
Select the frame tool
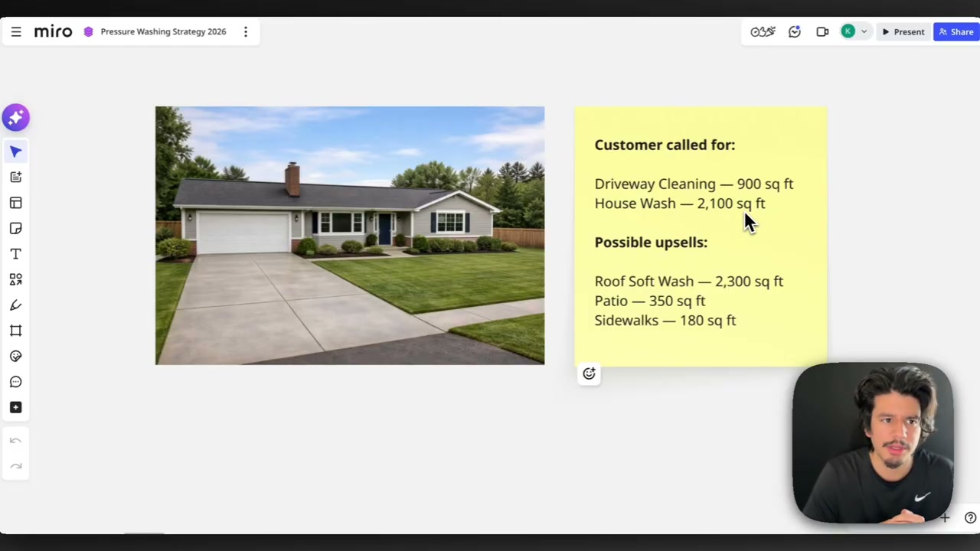point(15,331)
